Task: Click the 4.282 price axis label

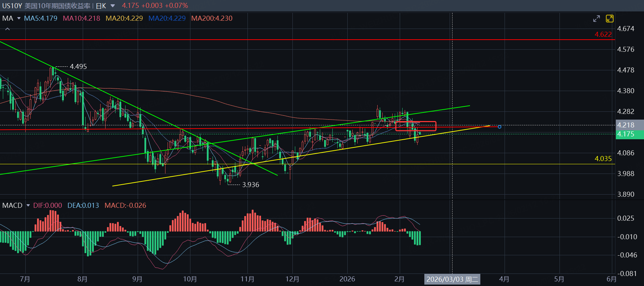Action: coord(626,111)
